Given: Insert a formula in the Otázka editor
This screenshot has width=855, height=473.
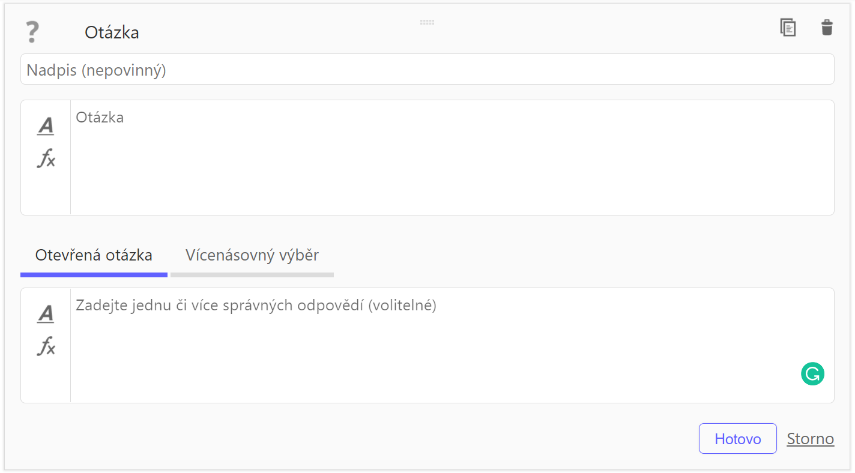Looking at the screenshot, I should coord(46,158).
